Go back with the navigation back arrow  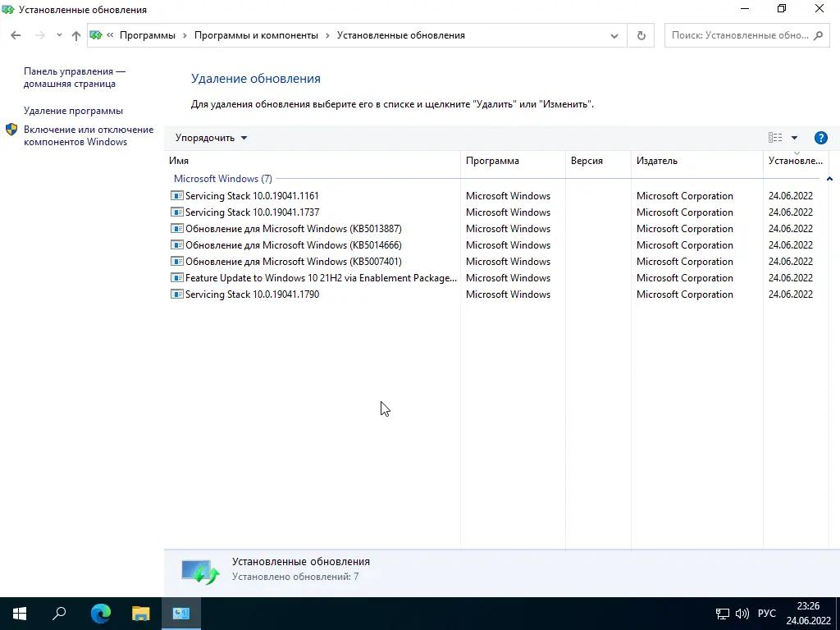pyautogui.click(x=16, y=35)
